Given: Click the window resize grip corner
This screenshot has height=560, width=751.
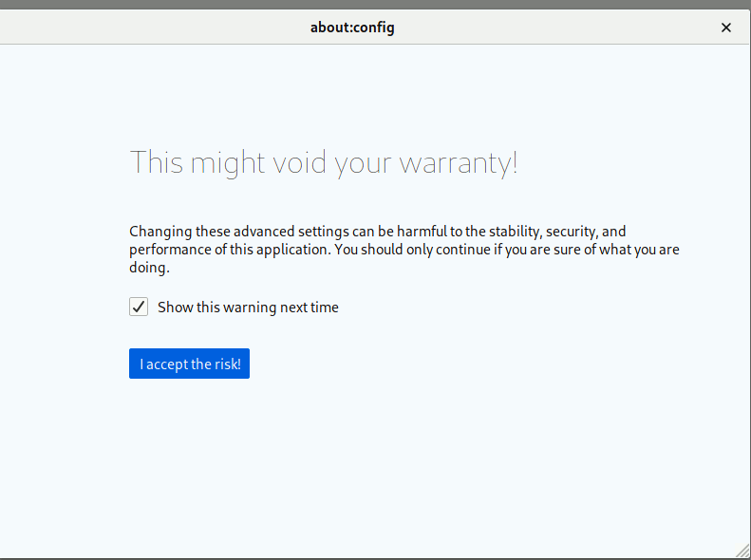Looking at the screenshot, I should pos(742,551).
